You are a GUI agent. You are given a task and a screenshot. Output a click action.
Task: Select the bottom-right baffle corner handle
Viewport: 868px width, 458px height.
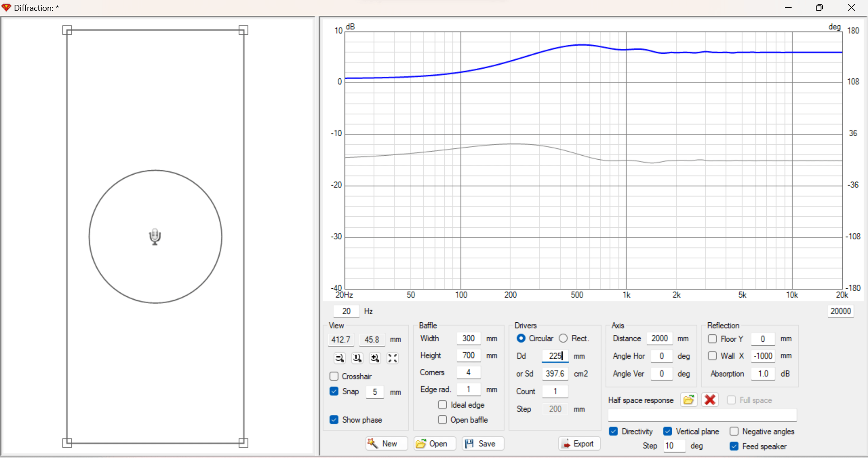tap(243, 443)
